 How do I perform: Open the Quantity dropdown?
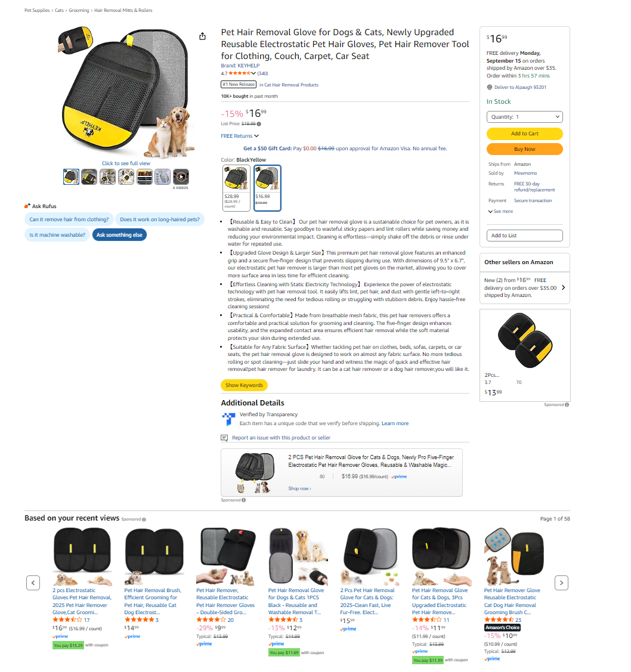coord(525,117)
